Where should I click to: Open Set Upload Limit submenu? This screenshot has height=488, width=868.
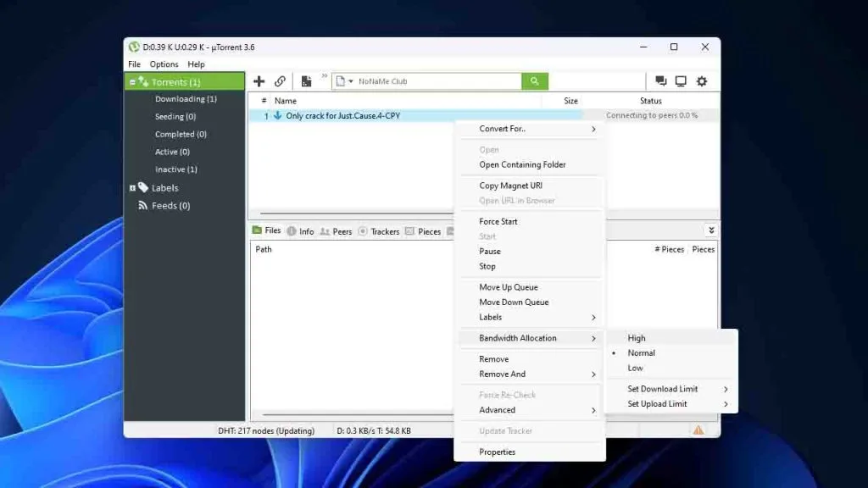(671, 404)
